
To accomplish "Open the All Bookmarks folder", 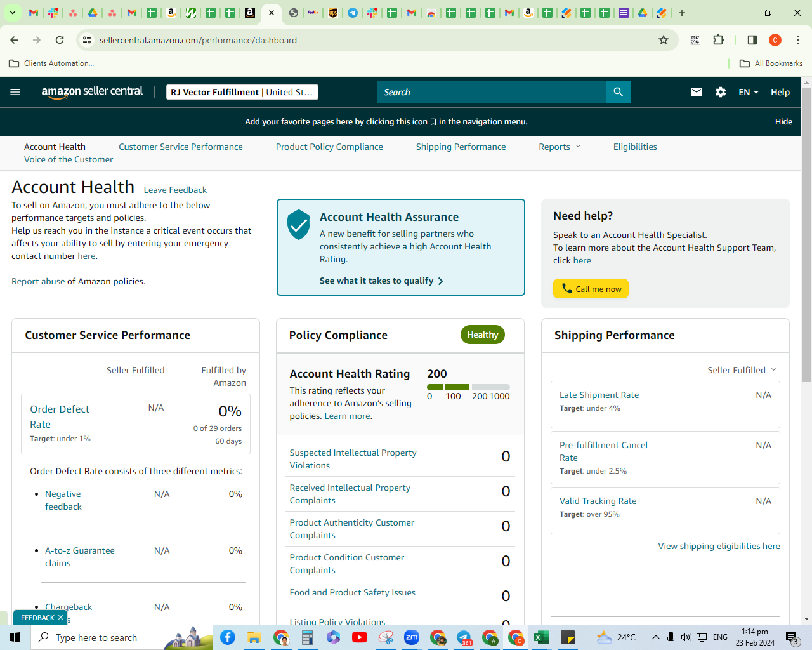I will [x=771, y=63].
